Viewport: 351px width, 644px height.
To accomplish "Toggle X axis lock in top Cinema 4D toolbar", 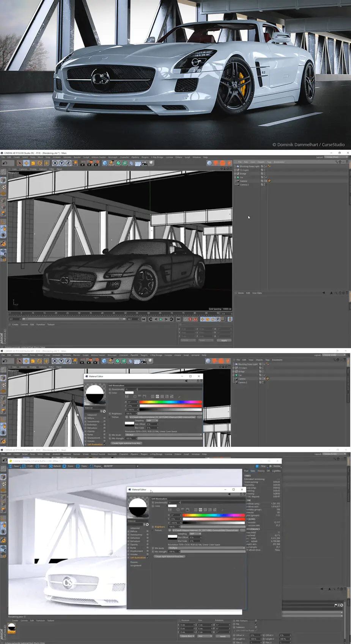I will click(x=55, y=163).
